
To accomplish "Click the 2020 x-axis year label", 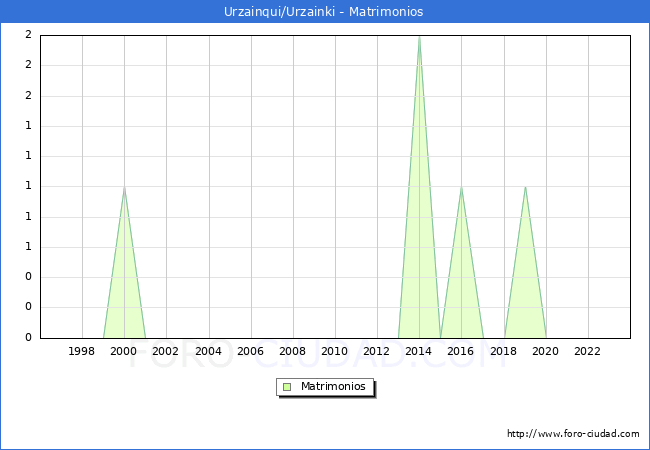I will point(546,351).
